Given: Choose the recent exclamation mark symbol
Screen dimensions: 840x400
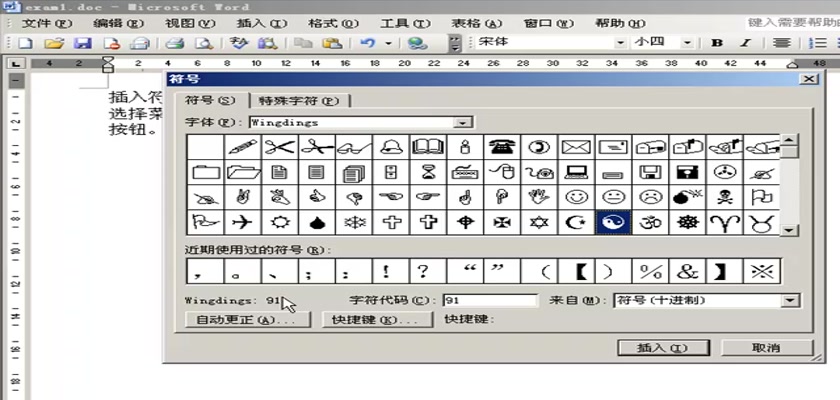Looking at the screenshot, I should pyautogui.click(x=391, y=271).
